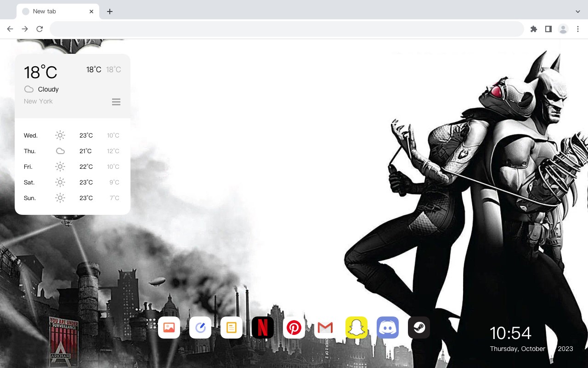Click the Cloudy condition text
The width and height of the screenshot is (588, 368).
point(48,89)
